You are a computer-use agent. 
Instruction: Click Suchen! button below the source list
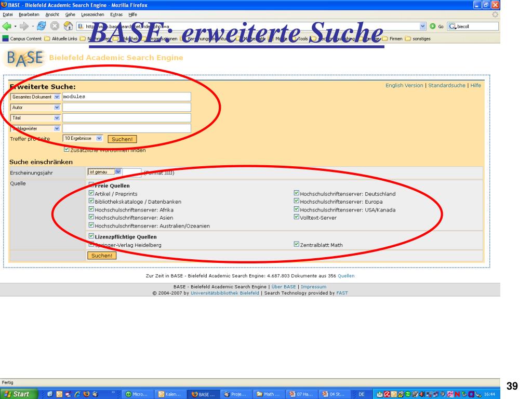(x=102, y=256)
